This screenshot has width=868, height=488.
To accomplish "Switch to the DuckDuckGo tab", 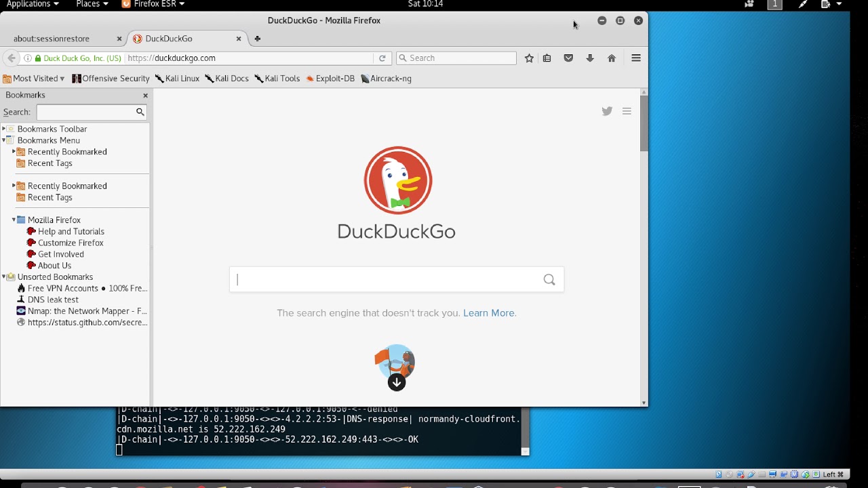I will 169,39.
